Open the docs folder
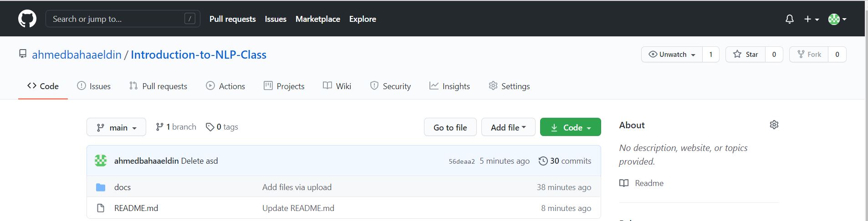Viewport: 868px width, 221px height. click(x=123, y=187)
